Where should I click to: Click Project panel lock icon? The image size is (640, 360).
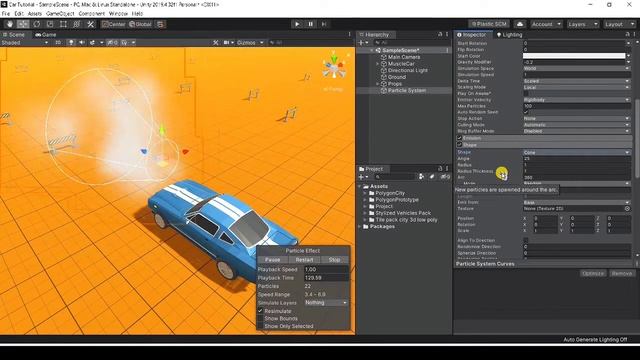tap(440, 169)
